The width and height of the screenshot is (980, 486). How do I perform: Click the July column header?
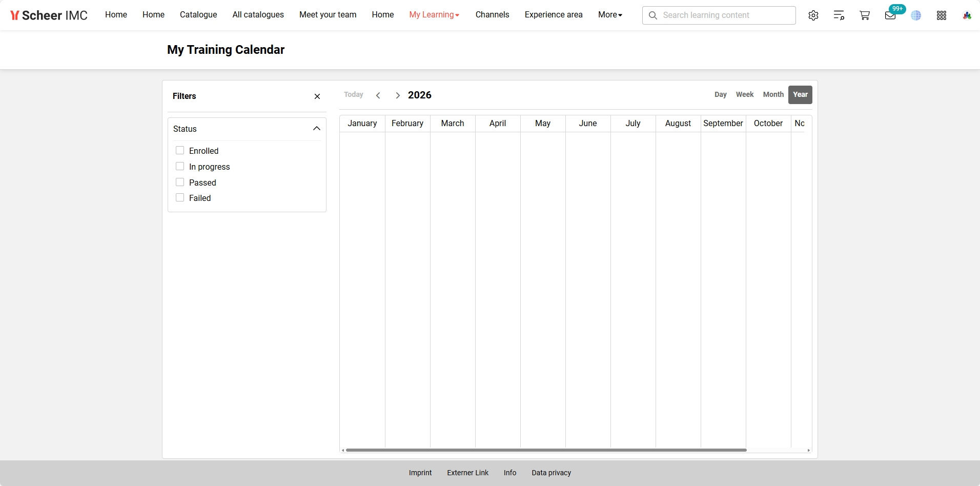tap(633, 124)
